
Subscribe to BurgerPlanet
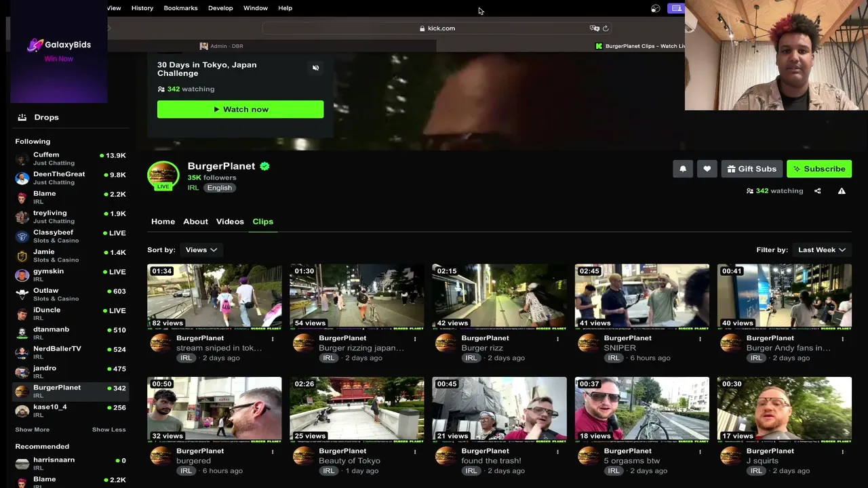[x=819, y=169]
